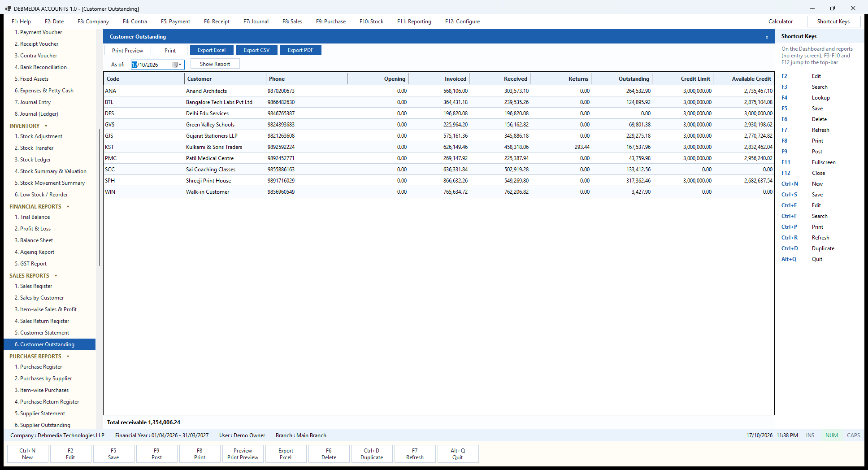Click the Walk-in Customer row

[x=438, y=192]
